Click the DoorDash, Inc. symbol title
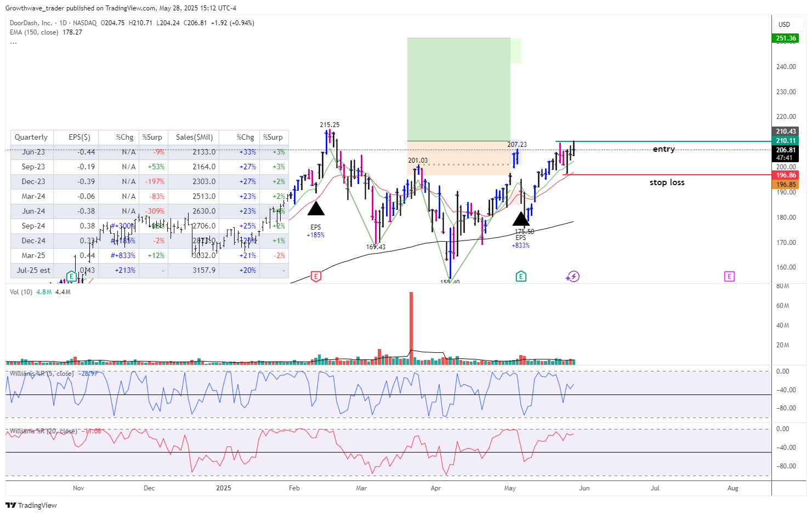Viewport: 812px width, 515px height. (x=31, y=23)
